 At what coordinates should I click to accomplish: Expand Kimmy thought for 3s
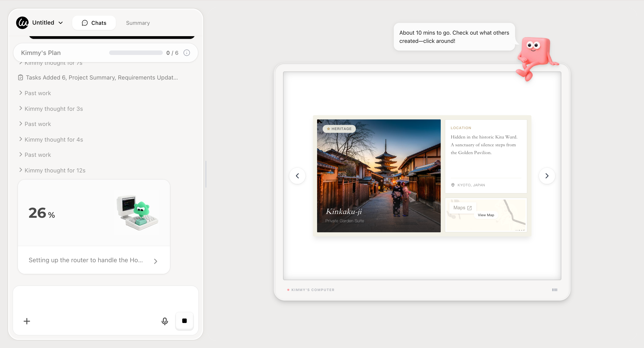click(x=53, y=109)
